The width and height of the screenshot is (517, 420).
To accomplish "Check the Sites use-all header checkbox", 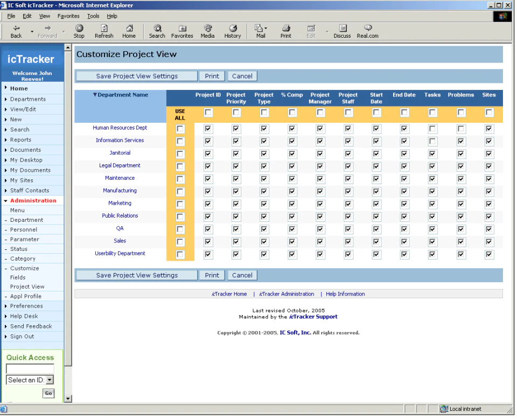I will point(489,113).
